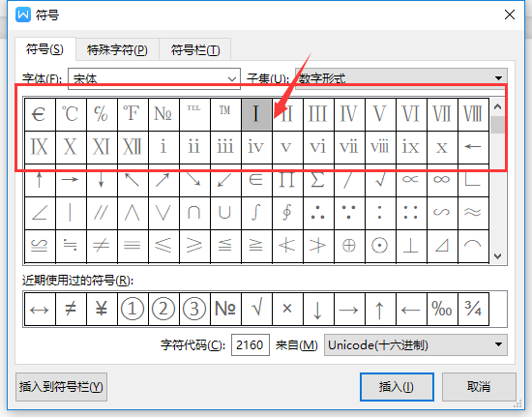Switch to the 符号栏(T) tab
532x417 pixels.
coord(195,50)
